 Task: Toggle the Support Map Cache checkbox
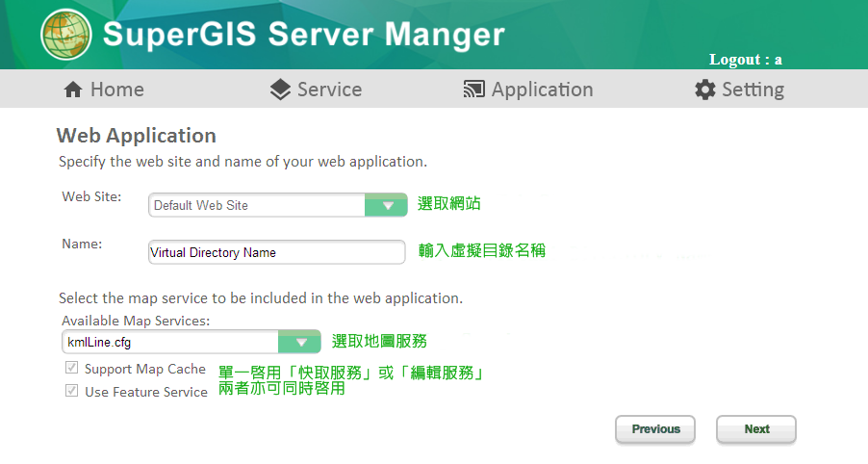tap(71, 369)
